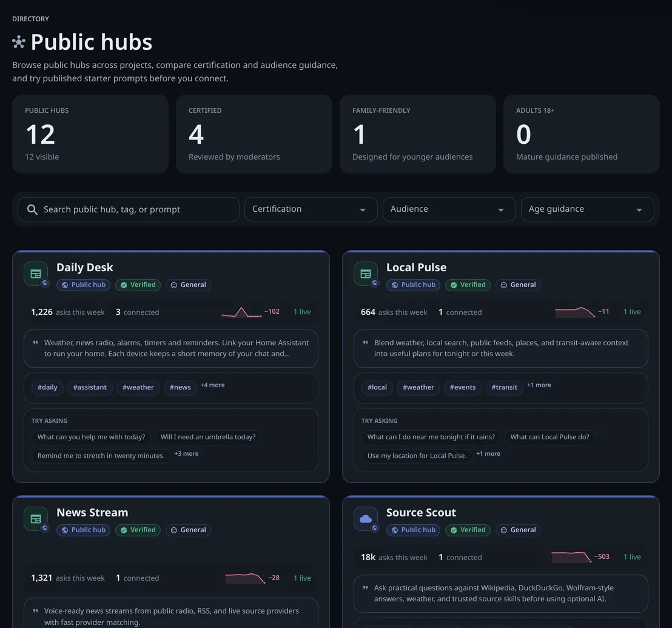Select the #news tag
The height and width of the screenshot is (628, 672).
coord(180,388)
